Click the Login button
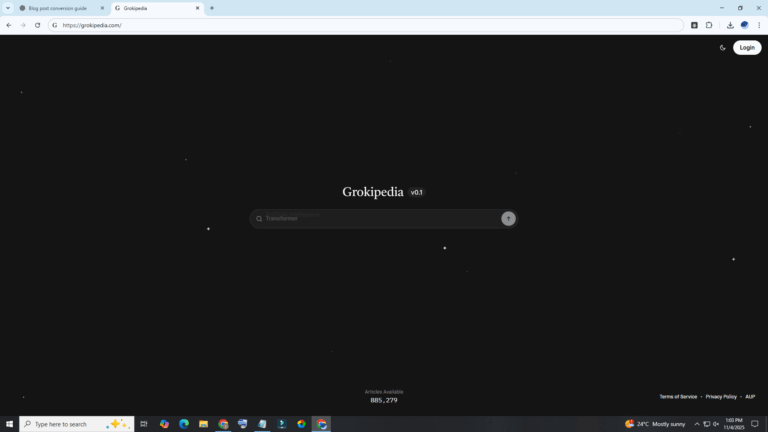The height and width of the screenshot is (432, 768). coord(747,48)
